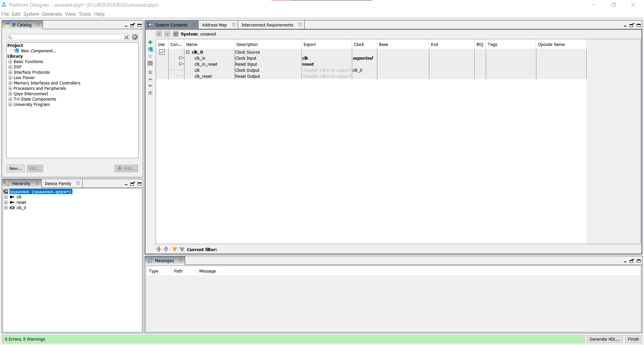Detach the System Contents panel
The width and height of the screenshot is (644, 345).
632,25
